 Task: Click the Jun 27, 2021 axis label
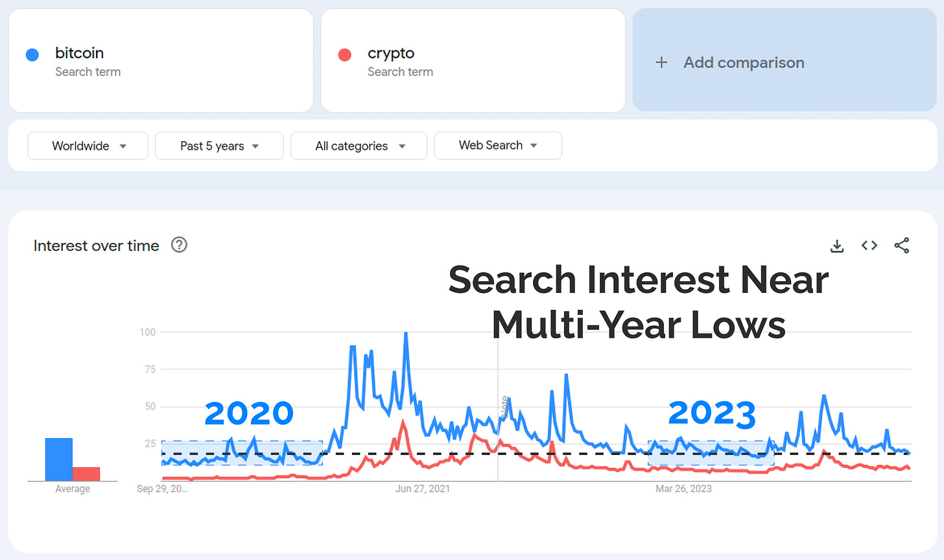(423, 489)
